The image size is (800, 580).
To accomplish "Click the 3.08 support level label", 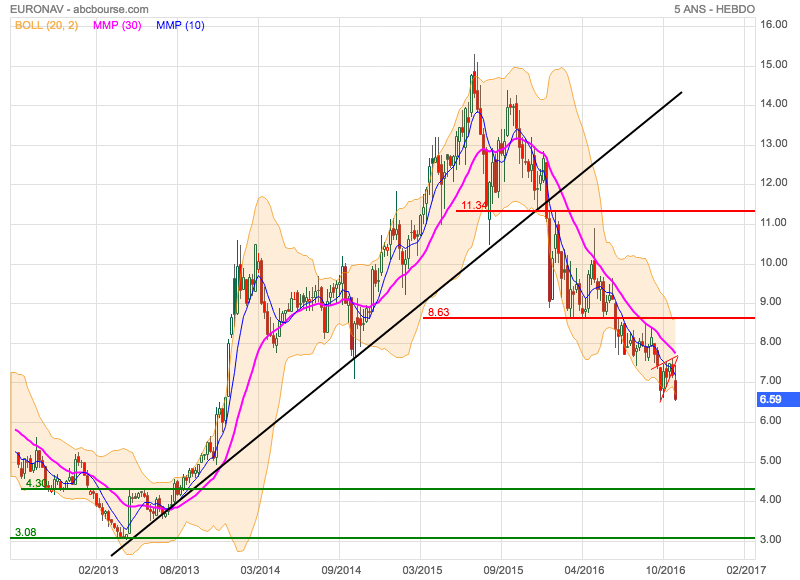I will (x=26, y=532).
